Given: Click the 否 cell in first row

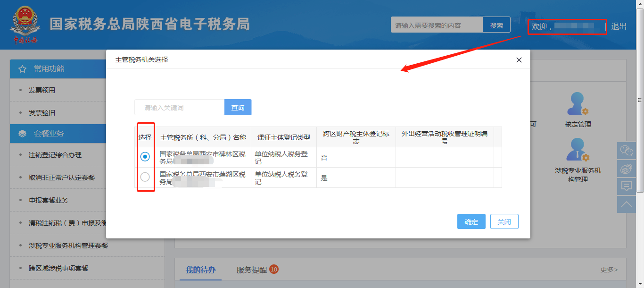Looking at the screenshot, I should pyautogui.click(x=356, y=157).
